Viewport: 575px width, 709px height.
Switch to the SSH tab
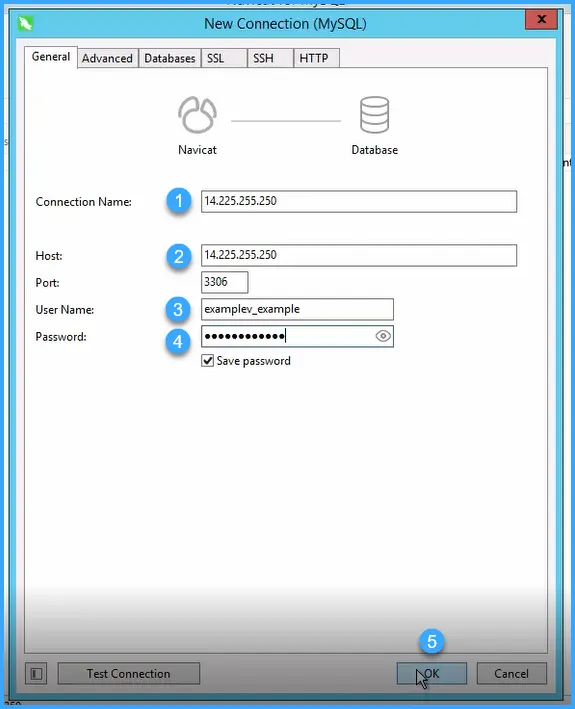[x=270, y=58]
